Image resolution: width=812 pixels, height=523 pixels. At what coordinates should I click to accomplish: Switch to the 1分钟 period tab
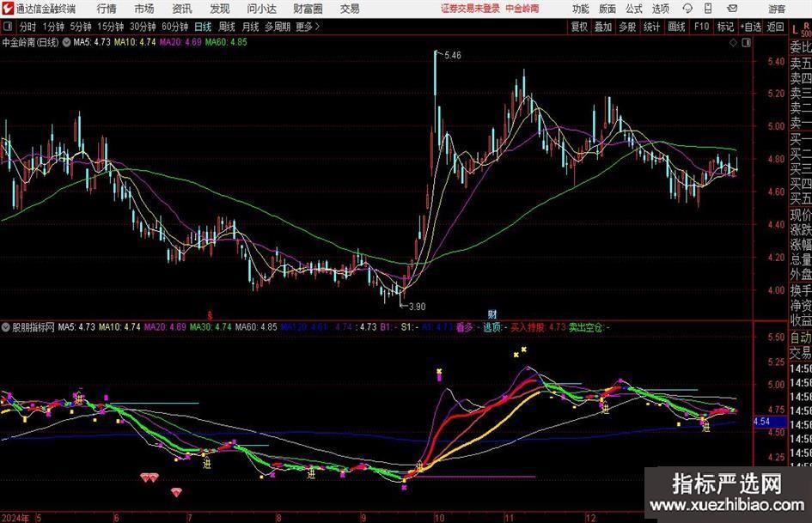53,27
